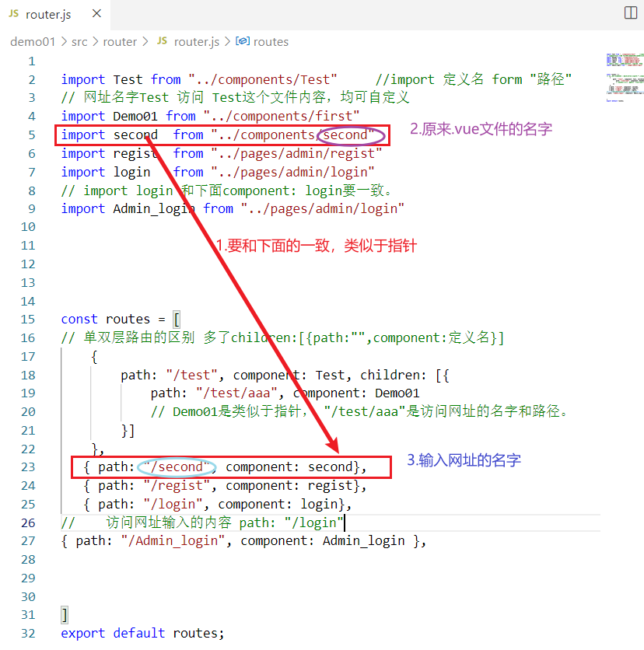This screenshot has width=644, height=650.
Task: Place cursor on export default routes
Action: [140, 633]
